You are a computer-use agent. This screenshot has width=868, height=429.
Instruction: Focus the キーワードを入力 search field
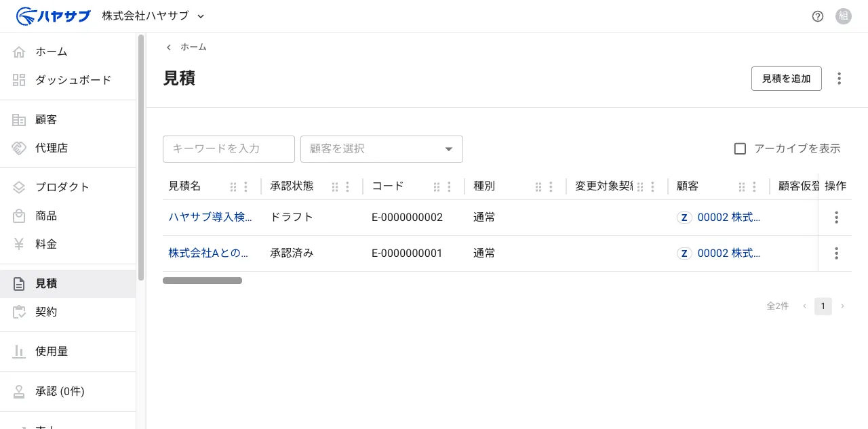pos(229,149)
